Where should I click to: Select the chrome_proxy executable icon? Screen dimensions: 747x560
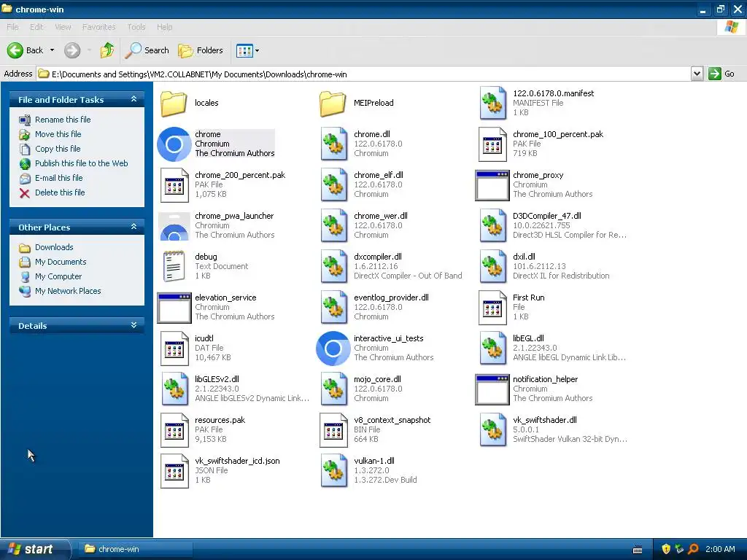[x=492, y=184]
